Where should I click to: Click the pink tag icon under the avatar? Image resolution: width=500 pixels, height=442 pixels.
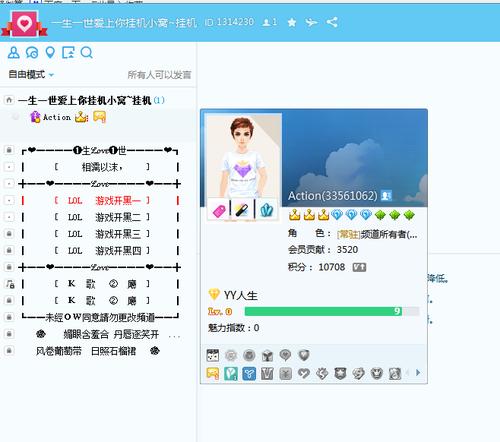point(219,210)
